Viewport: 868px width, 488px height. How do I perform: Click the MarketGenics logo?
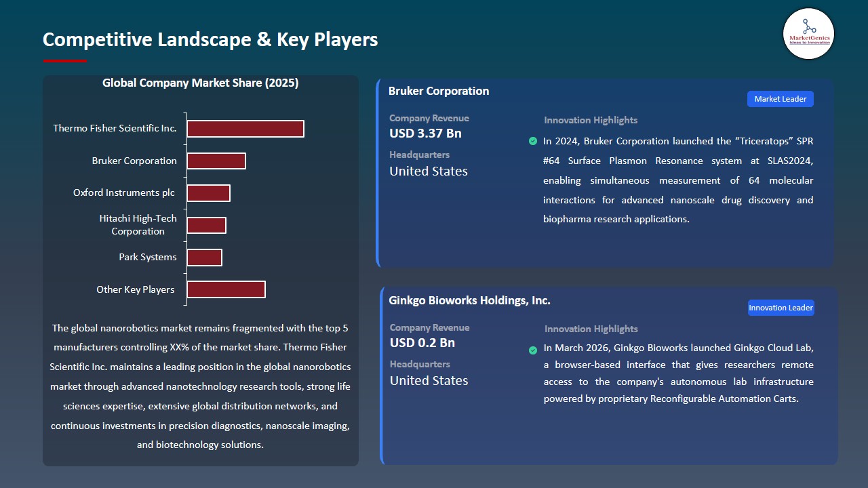click(808, 33)
